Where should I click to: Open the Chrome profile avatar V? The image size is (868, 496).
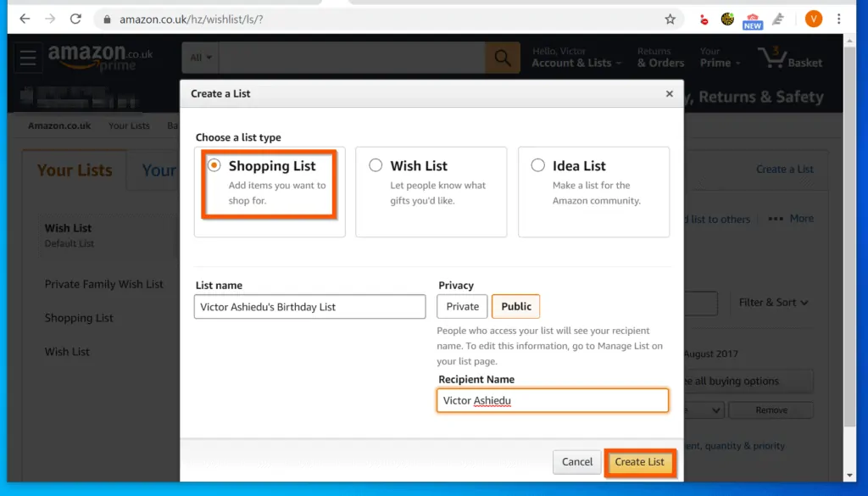[x=813, y=20]
